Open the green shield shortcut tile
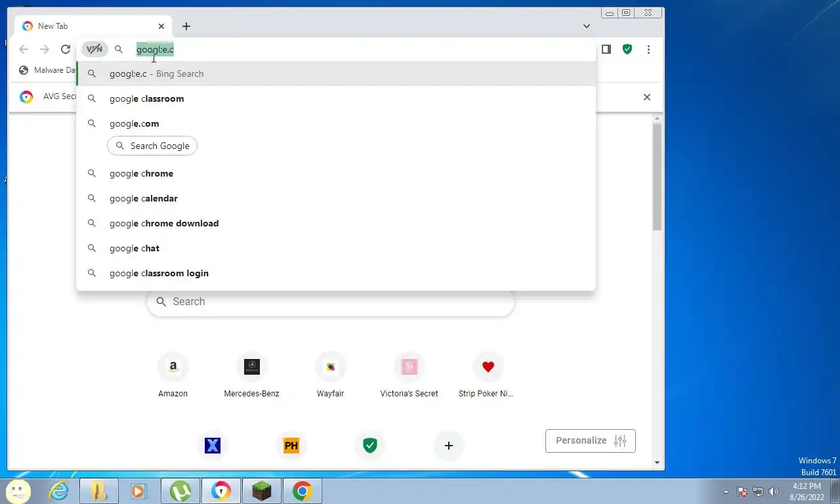The width and height of the screenshot is (840, 504). click(370, 446)
